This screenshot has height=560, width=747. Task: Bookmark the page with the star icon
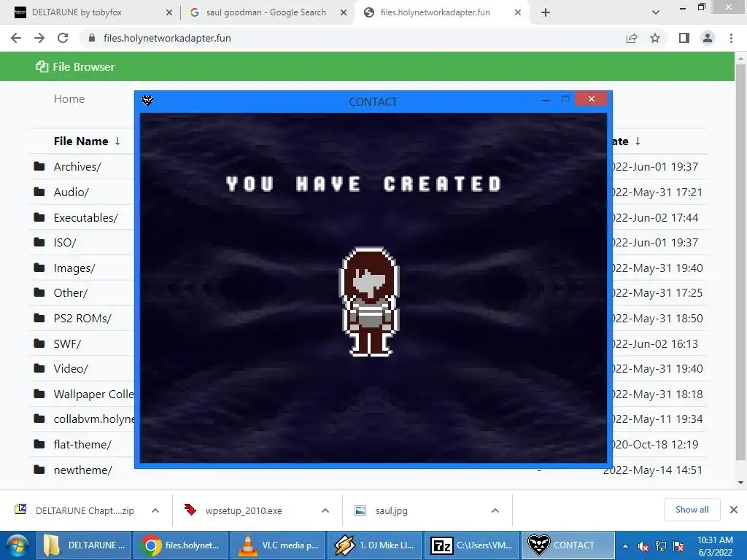click(655, 38)
